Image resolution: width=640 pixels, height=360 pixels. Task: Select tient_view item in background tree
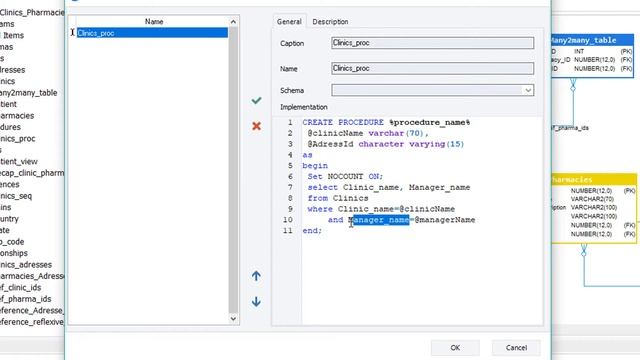click(19, 161)
